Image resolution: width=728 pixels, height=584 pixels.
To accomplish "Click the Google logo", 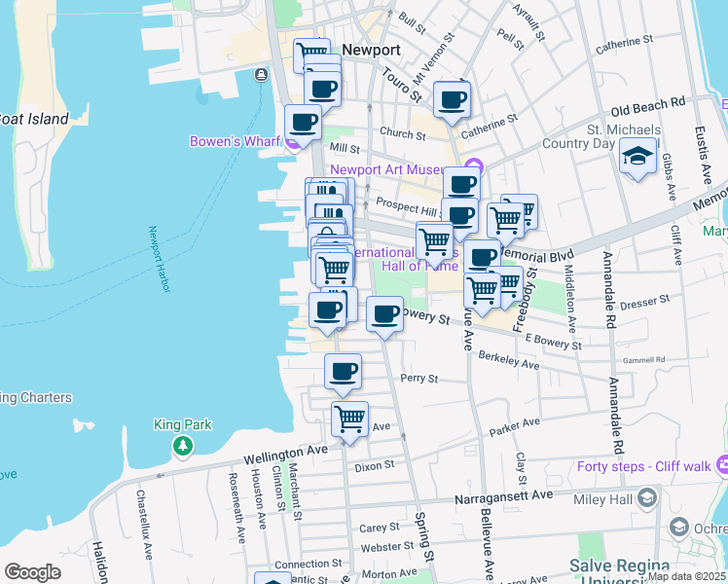I will (x=32, y=572).
